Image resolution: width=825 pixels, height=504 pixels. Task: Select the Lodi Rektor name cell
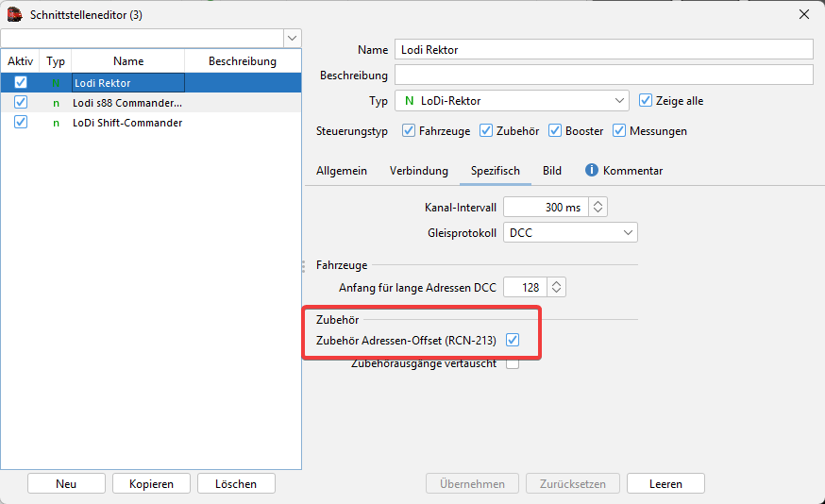click(127, 83)
